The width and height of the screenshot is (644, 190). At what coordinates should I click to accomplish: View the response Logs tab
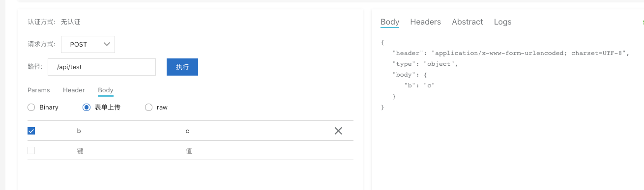[x=503, y=22]
